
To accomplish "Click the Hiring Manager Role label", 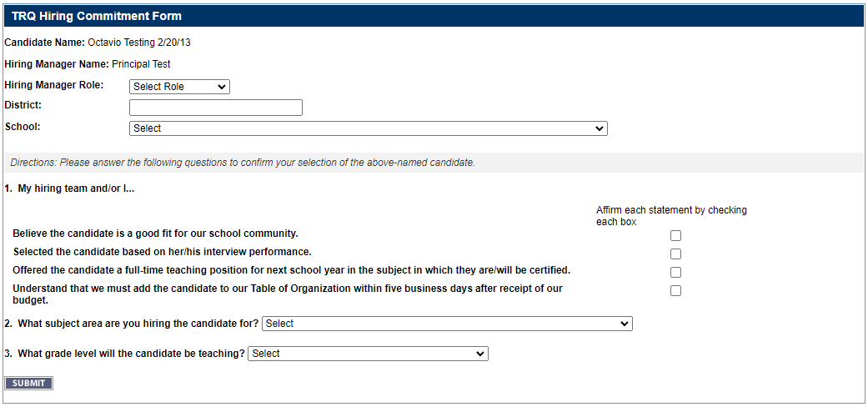I will [54, 85].
